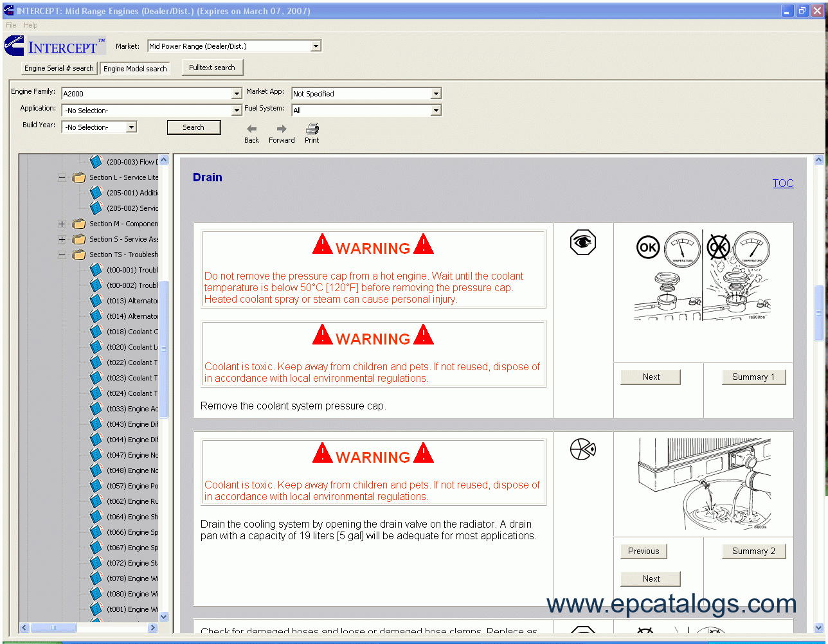The height and width of the screenshot is (644, 828).
Task: Collapse the Section L tree node
Action: pos(62,178)
